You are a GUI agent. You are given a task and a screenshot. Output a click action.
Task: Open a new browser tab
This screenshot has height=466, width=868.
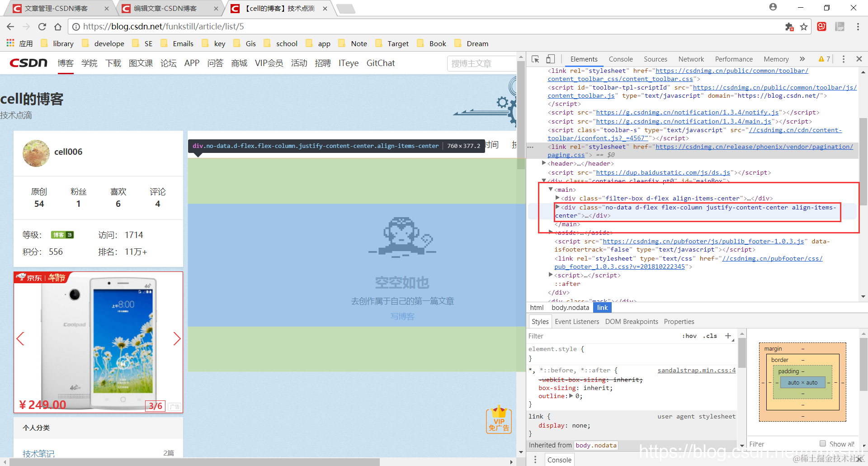(x=346, y=9)
